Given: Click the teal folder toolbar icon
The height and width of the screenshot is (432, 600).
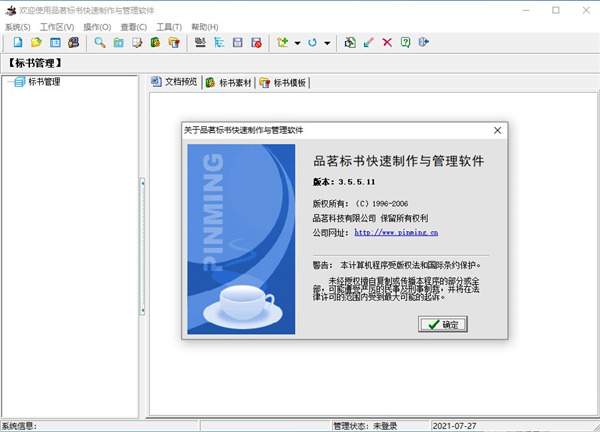Looking at the screenshot, I should coord(119,42).
